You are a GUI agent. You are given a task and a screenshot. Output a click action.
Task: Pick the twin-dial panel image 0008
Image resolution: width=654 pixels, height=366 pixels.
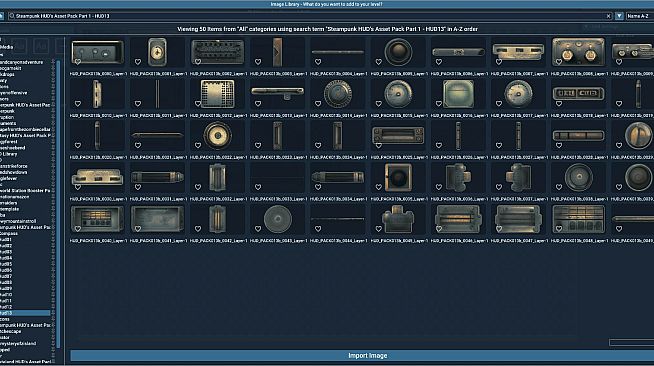(578, 52)
